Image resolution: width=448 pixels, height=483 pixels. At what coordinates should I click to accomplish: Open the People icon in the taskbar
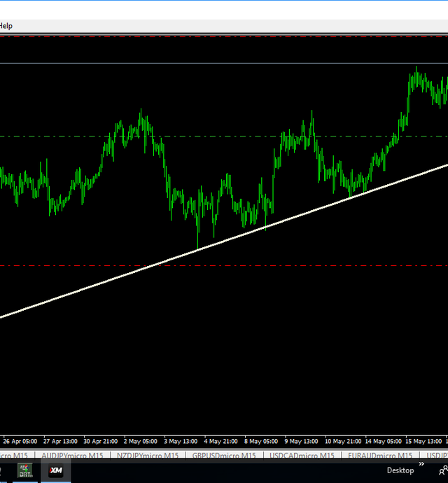(442, 471)
